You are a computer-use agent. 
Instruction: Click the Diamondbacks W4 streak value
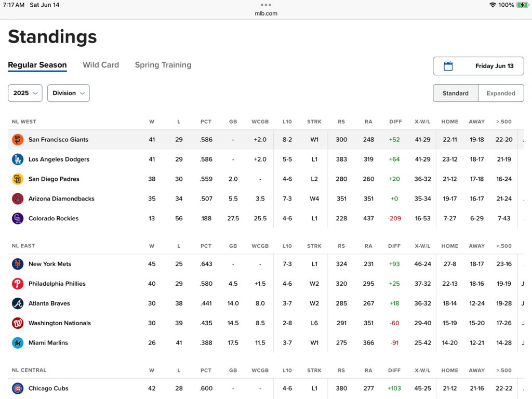pos(314,198)
